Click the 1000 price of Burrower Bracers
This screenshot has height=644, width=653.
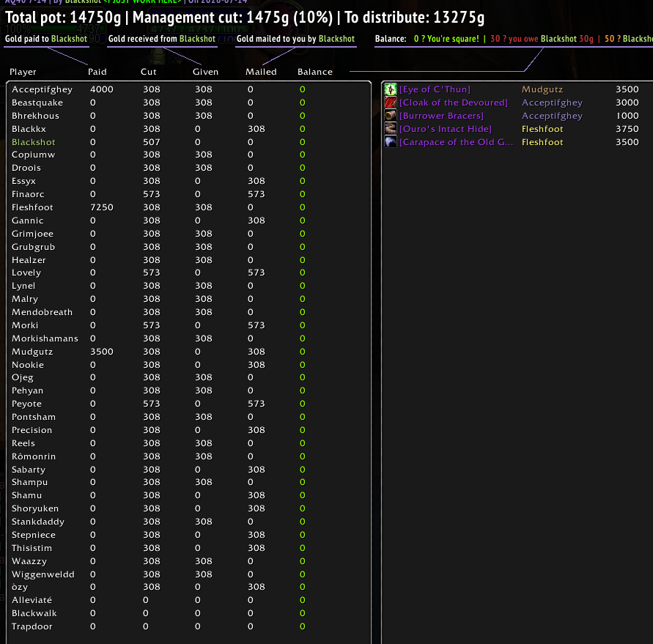click(x=627, y=116)
